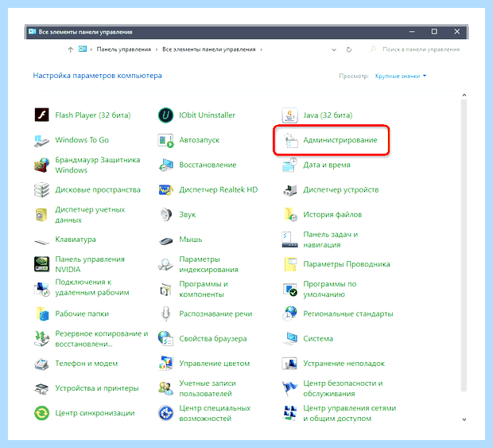
Task: Click the Windows To Go icon
Action: pyautogui.click(x=41, y=140)
